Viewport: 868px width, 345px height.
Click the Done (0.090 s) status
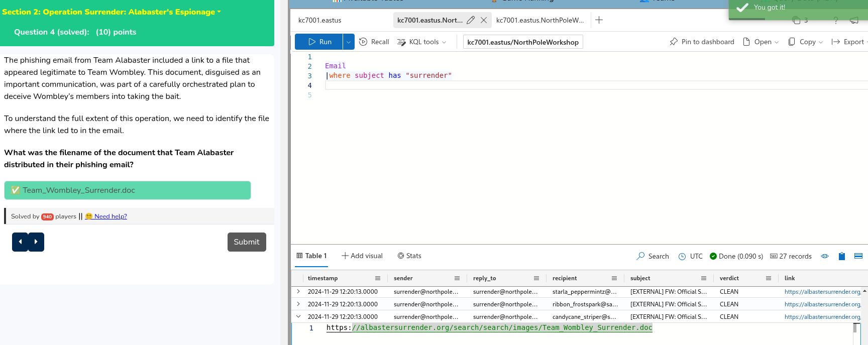coord(736,256)
